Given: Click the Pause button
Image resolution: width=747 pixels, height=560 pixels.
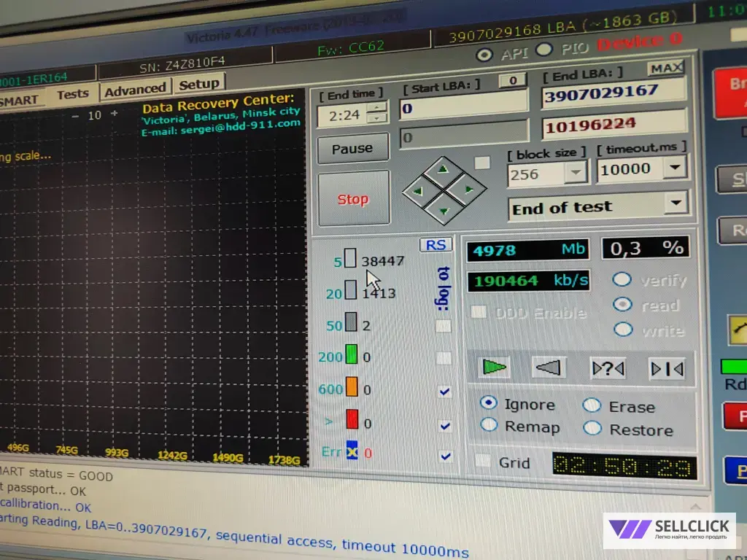Looking at the screenshot, I should [x=352, y=149].
